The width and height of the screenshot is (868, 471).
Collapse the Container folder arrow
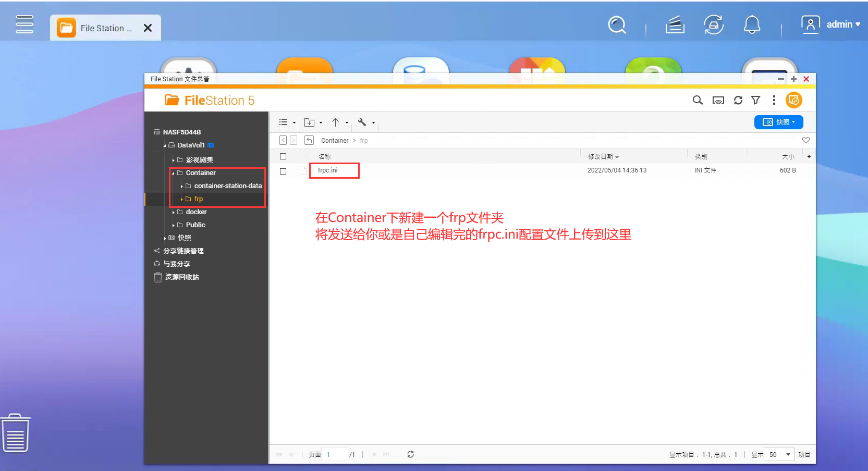(x=173, y=173)
